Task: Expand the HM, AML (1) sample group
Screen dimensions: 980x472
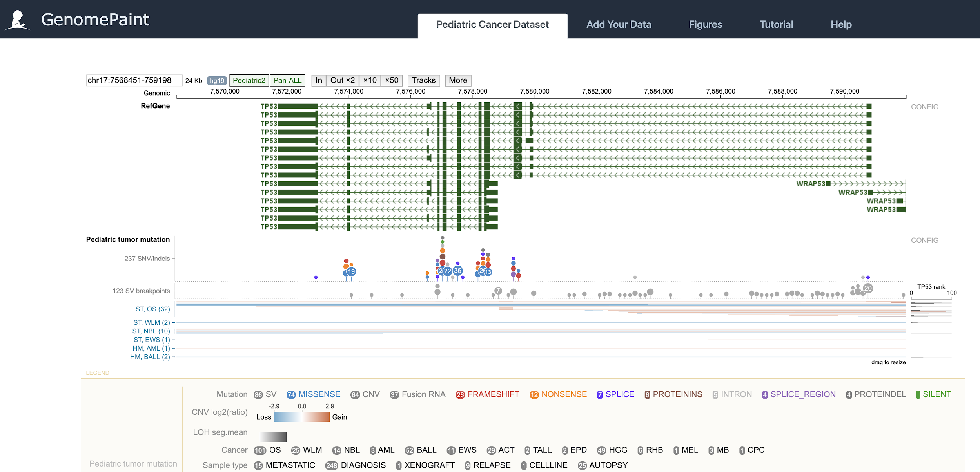Action: pyautogui.click(x=151, y=348)
